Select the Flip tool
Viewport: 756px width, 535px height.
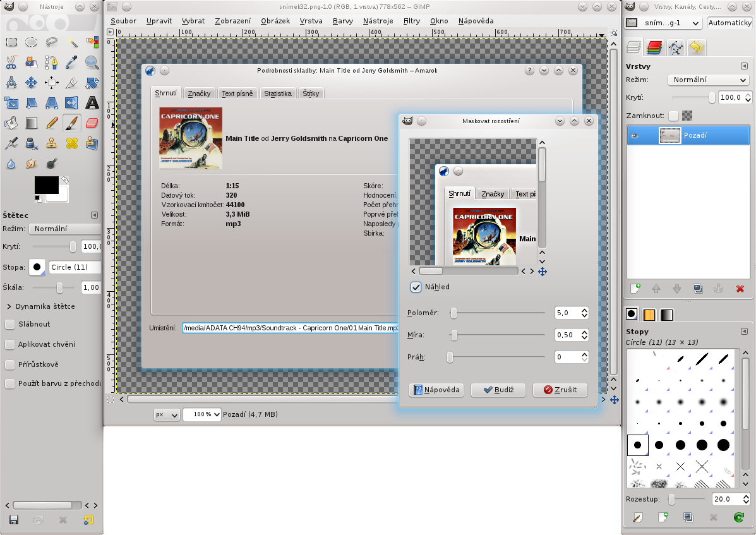tap(72, 103)
